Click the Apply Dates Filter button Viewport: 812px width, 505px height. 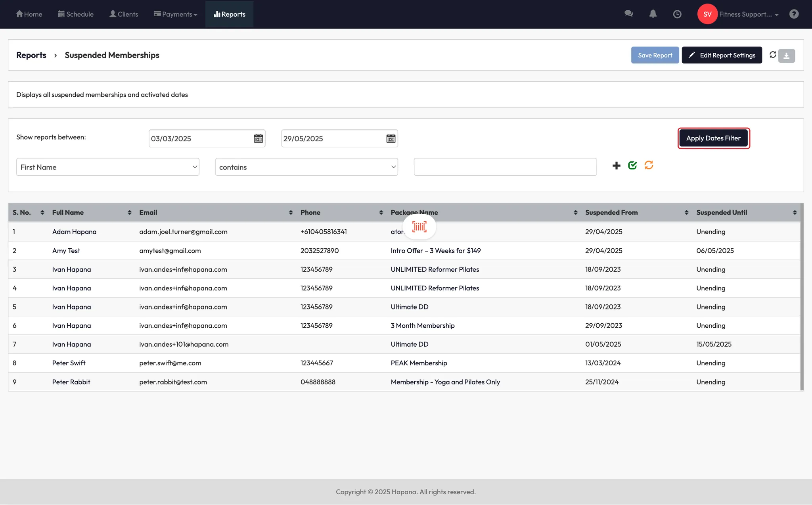point(713,138)
